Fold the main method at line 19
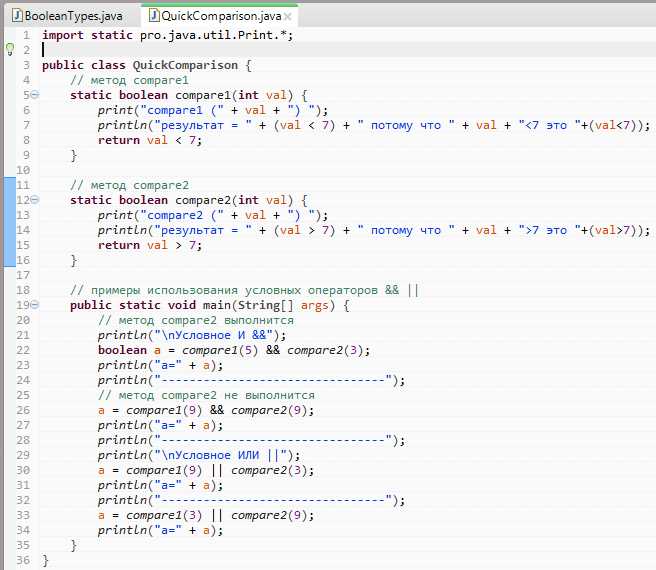Viewport: 656px width, 570px height. pyautogui.click(x=35, y=305)
